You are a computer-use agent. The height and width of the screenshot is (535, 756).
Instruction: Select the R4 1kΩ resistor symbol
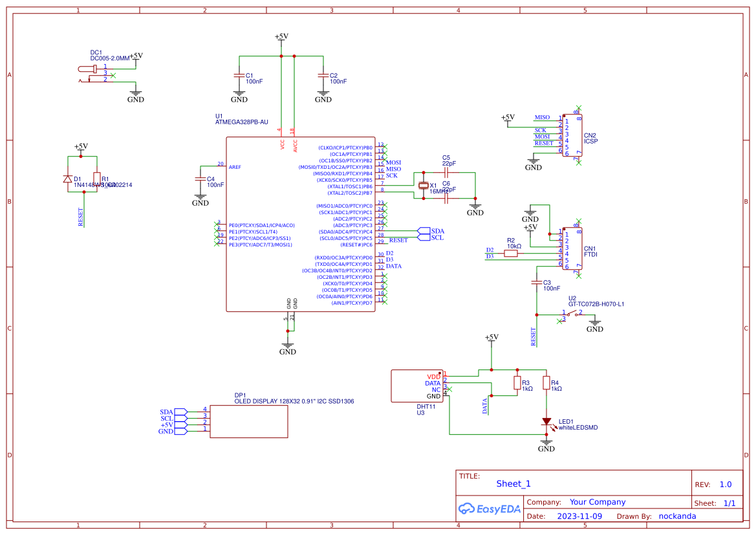(546, 383)
